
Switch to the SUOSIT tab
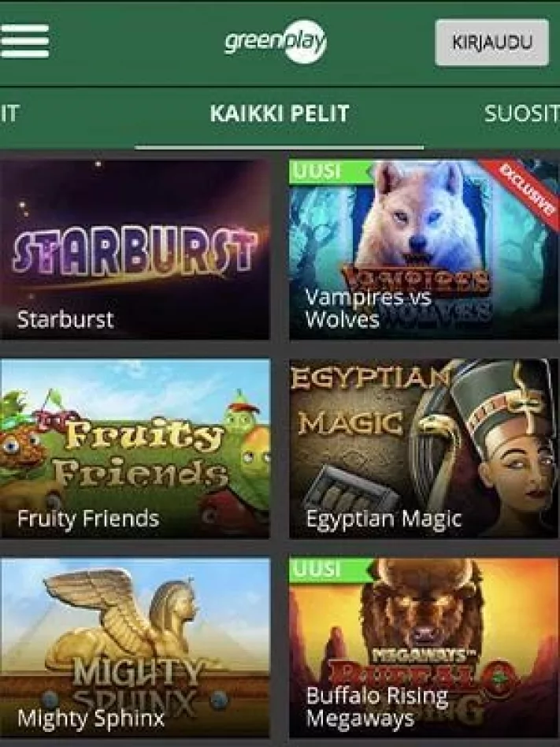[x=522, y=113]
